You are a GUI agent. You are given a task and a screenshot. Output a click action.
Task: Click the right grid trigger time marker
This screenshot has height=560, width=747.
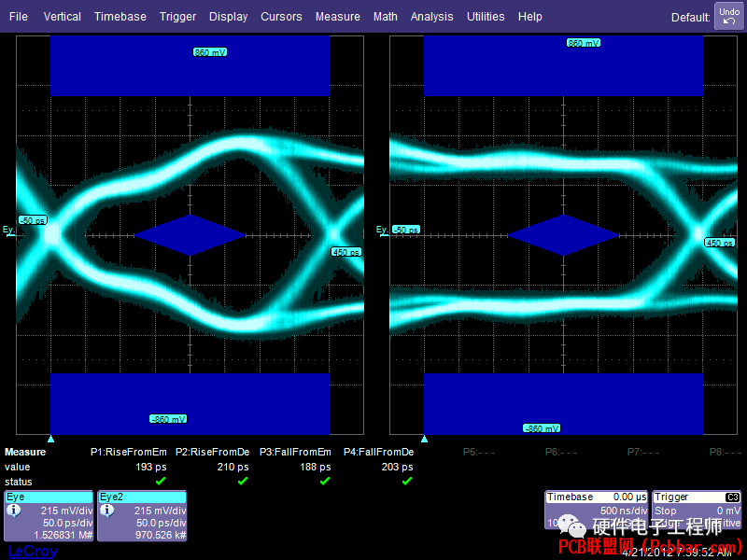click(x=425, y=439)
